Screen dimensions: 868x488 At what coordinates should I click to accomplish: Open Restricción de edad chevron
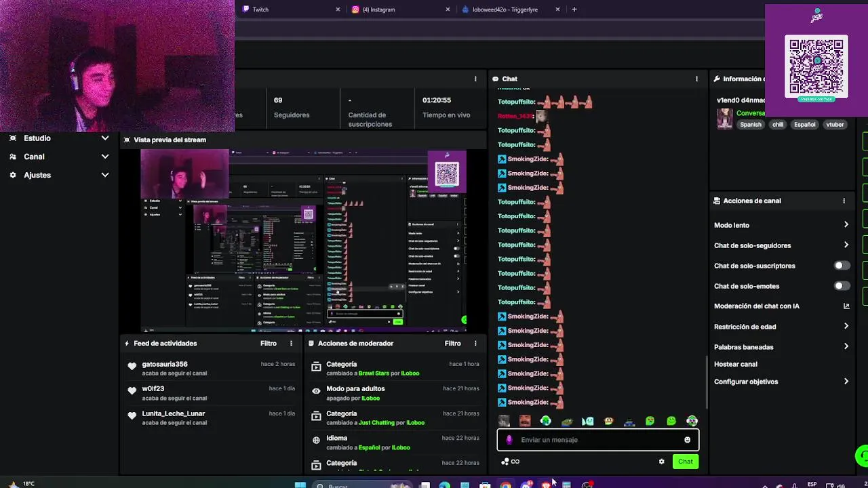(846, 327)
